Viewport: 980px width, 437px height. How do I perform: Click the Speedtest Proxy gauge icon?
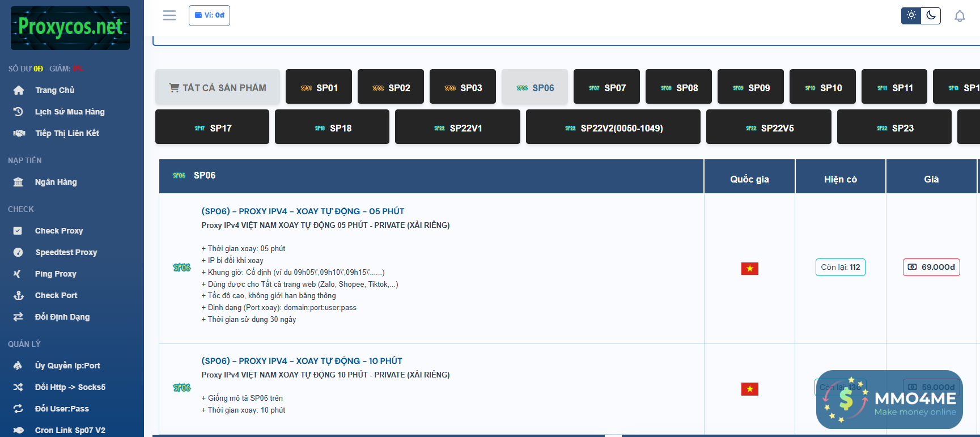coord(18,252)
